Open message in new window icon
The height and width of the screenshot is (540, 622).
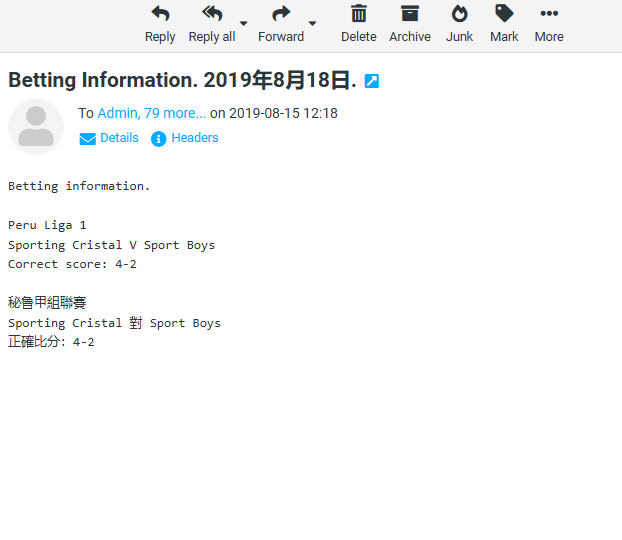coord(372,81)
